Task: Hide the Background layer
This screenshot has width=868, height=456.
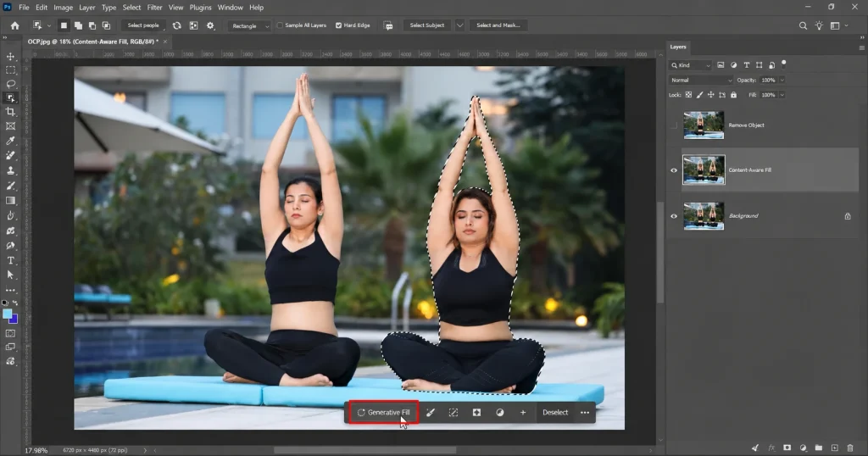Action: 674,216
